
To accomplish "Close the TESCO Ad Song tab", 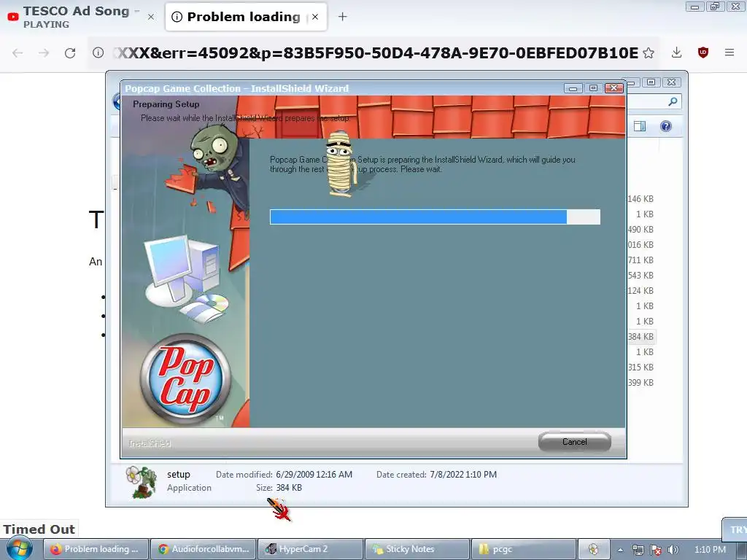I will [151, 17].
